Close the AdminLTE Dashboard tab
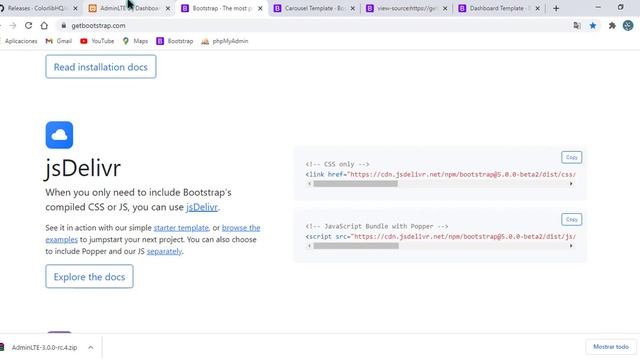The height and width of the screenshot is (360, 640). [167, 8]
